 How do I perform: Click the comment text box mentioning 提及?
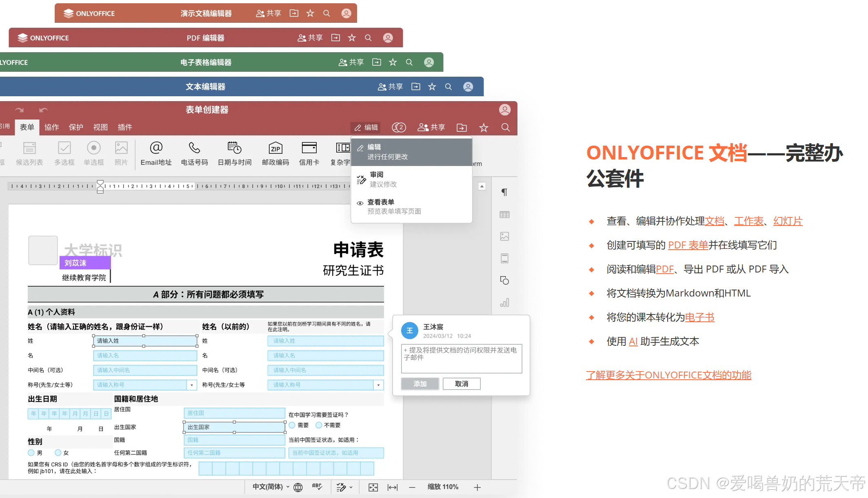[462, 359]
